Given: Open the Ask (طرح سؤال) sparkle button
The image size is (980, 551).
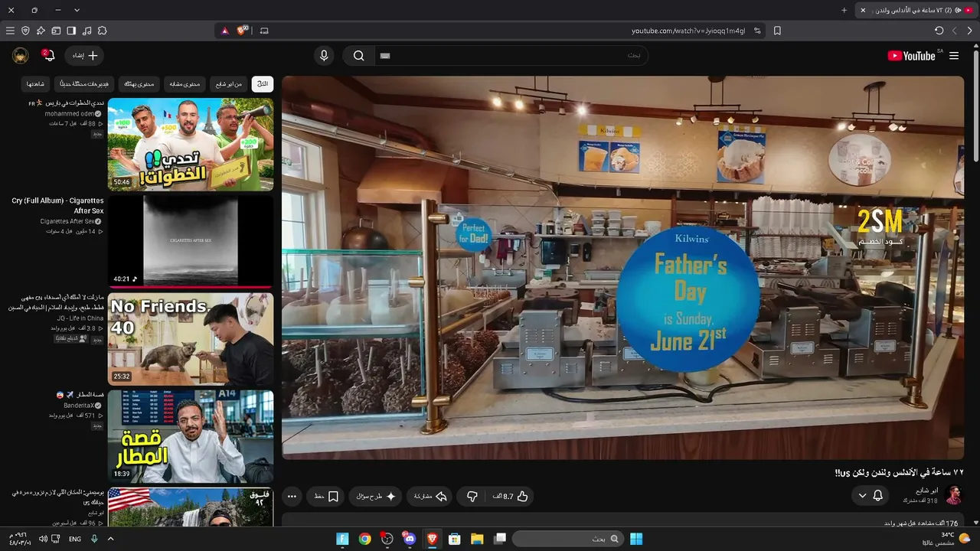Looking at the screenshot, I should pyautogui.click(x=376, y=497).
